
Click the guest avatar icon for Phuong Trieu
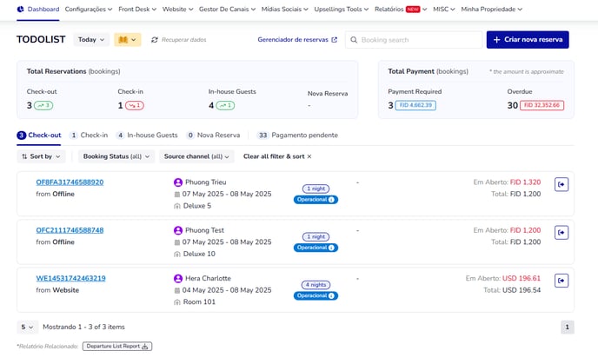point(177,182)
